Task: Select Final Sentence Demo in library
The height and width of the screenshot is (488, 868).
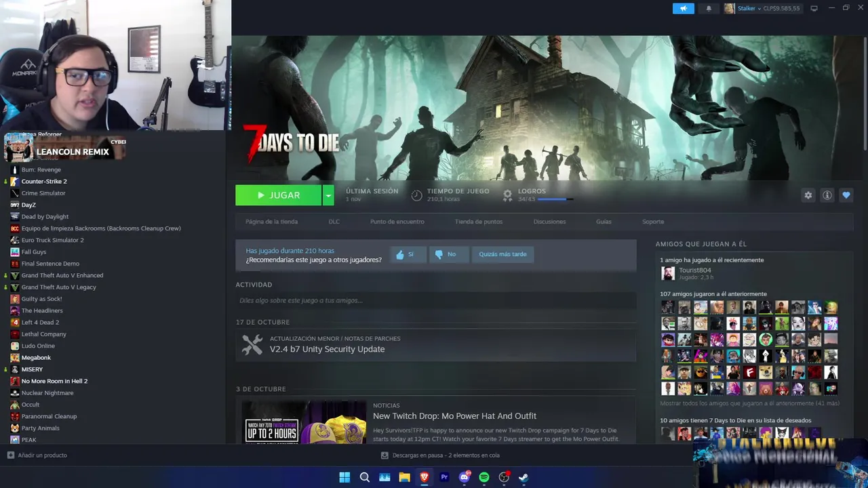Action: (x=50, y=264)
